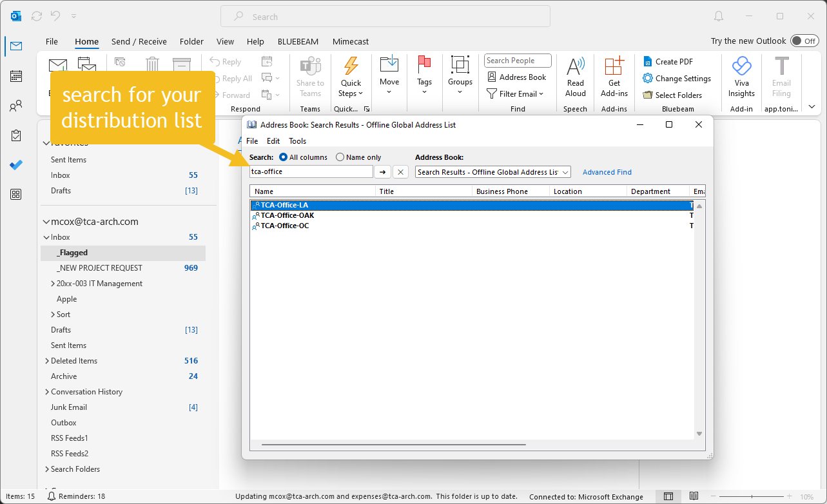
Task: Click the Search People input field
Action: 518,61
